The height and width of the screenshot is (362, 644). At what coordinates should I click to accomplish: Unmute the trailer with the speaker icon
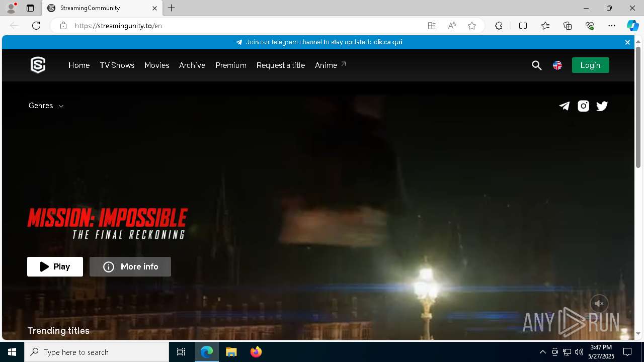pos(599,304)
